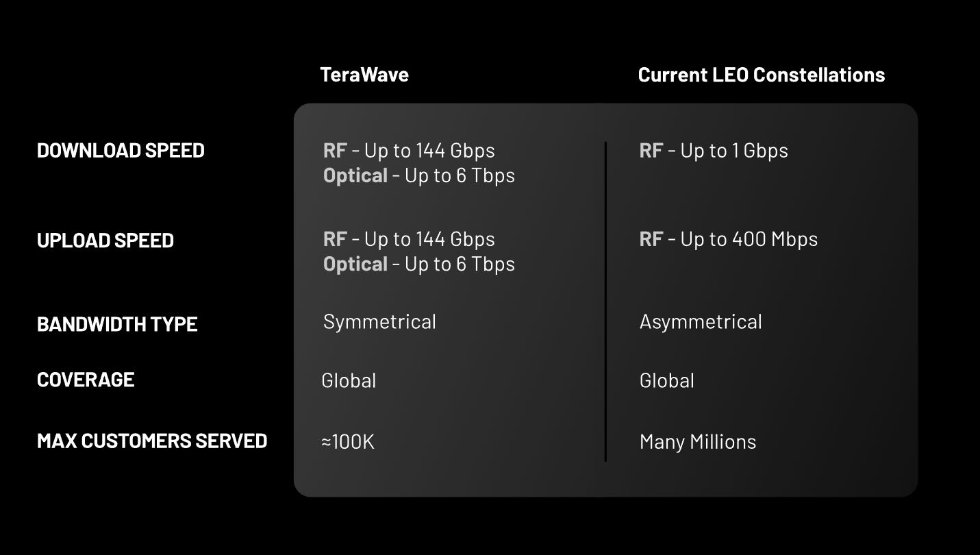Click the MAX CUSTOMERS SERVED label
This screenshot has height=555, width=980.
pyautogui.click(x=152, y=441)
